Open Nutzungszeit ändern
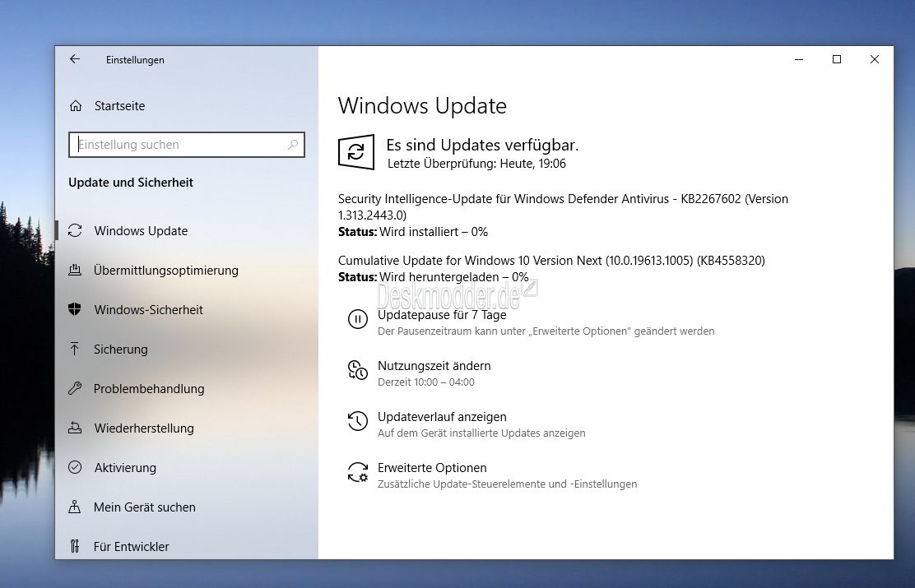915x588 pixels. pos(434,366)
